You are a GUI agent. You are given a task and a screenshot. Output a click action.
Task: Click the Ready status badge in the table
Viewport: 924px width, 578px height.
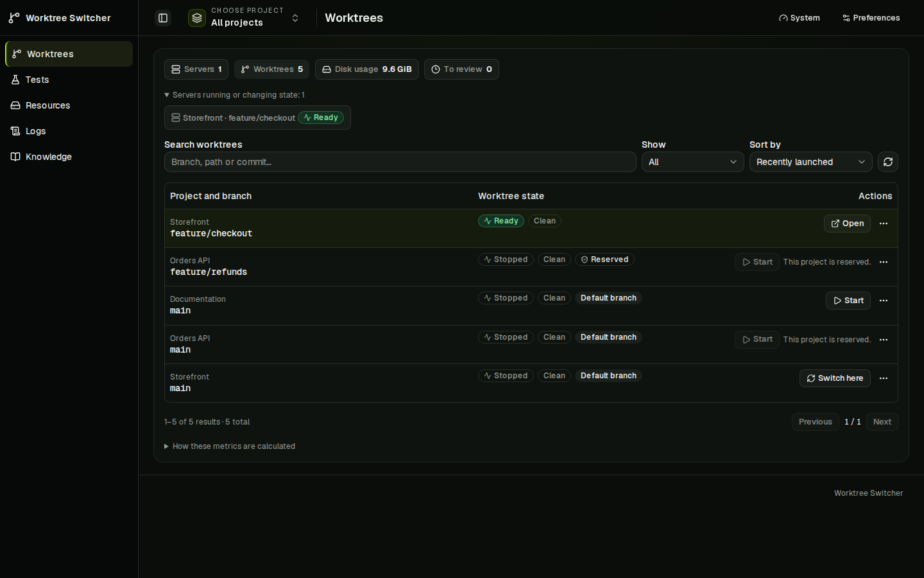[501, 221]
